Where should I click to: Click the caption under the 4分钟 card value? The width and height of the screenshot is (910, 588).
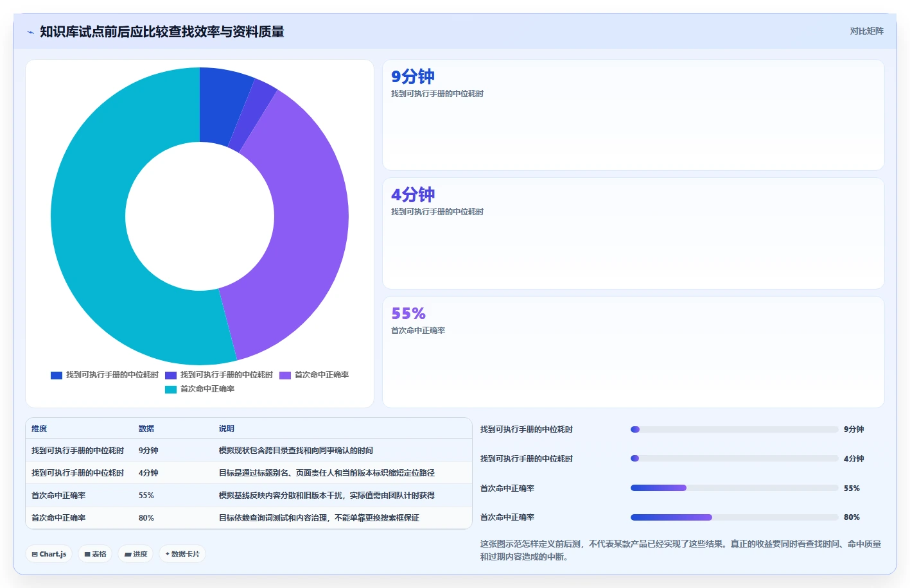point(437,212)
